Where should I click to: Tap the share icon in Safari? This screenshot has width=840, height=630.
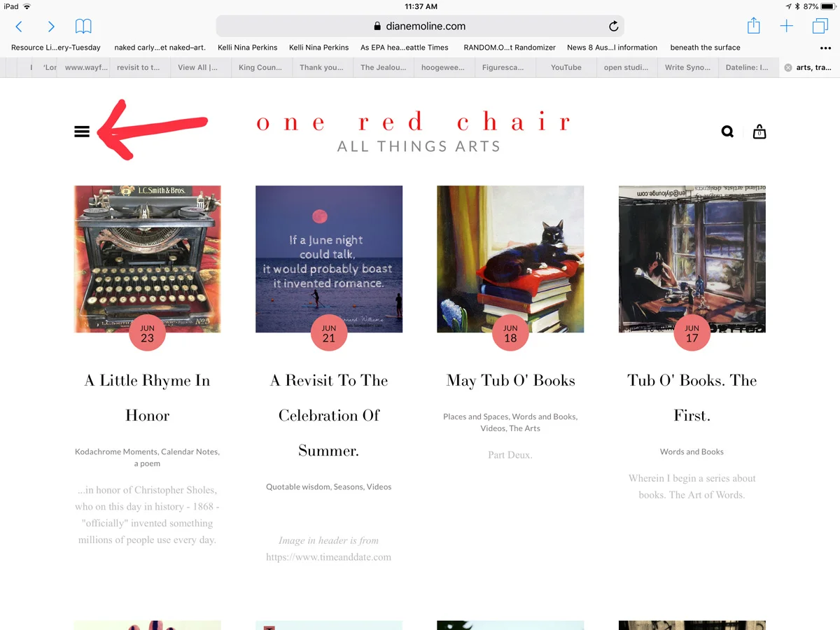coord(753,26)
